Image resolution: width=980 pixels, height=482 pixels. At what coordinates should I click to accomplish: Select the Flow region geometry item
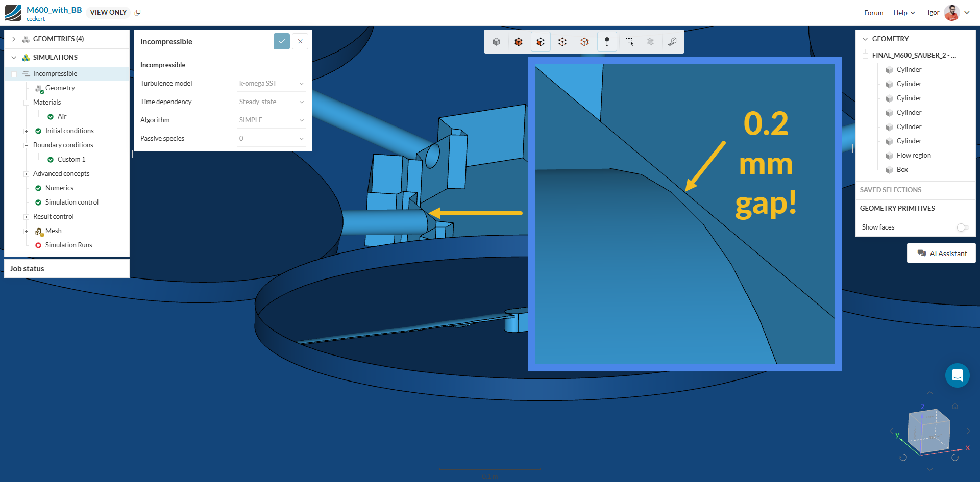pos(913,155)
